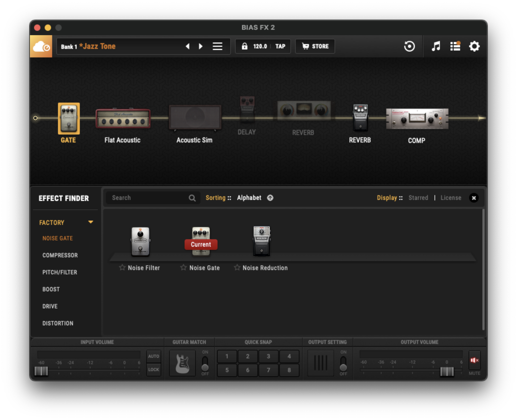The image size is (517, 420).
Task: Select BOOST category
Action: point(51,289)
